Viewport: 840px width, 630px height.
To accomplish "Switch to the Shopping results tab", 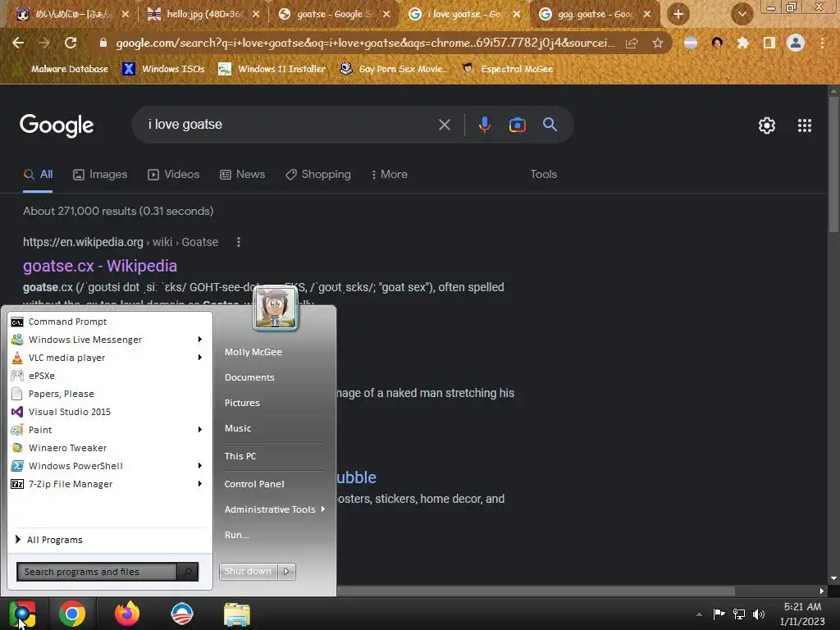I will click(x=318, y=174).
